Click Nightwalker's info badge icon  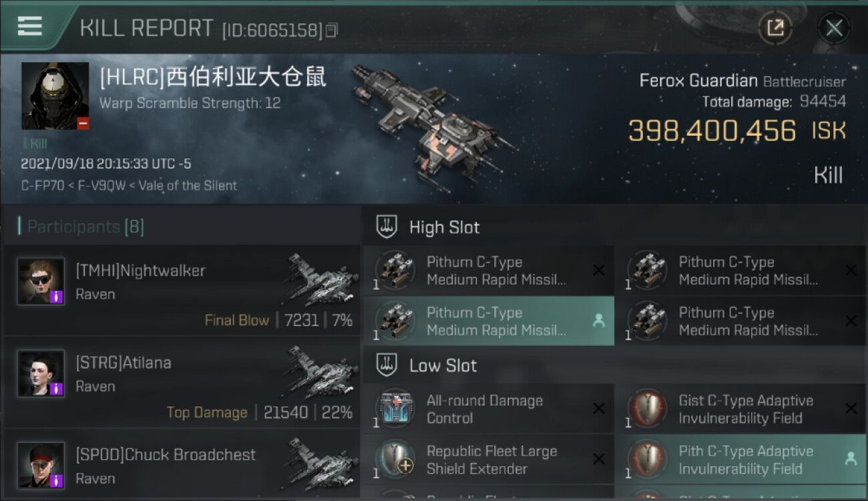57,296
